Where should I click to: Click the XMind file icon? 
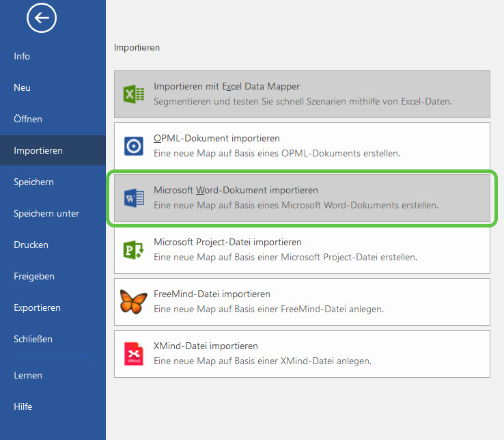pos(134,354)
